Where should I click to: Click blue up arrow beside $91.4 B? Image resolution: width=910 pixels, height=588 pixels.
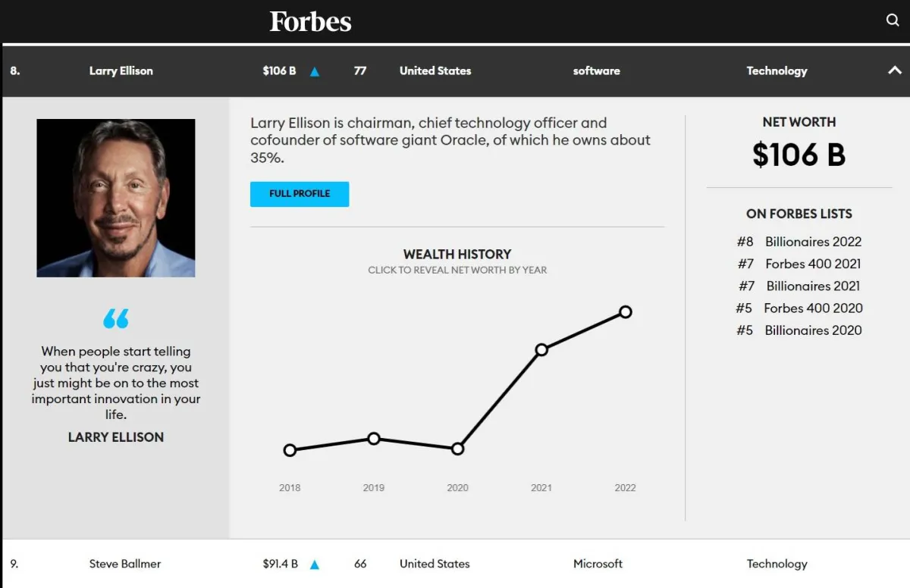(315, 565)
